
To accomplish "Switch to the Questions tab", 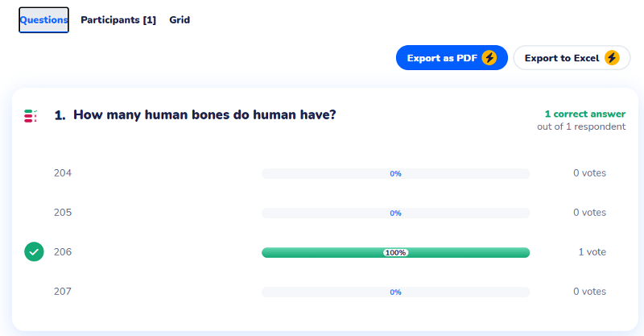I will click(43, 20).
